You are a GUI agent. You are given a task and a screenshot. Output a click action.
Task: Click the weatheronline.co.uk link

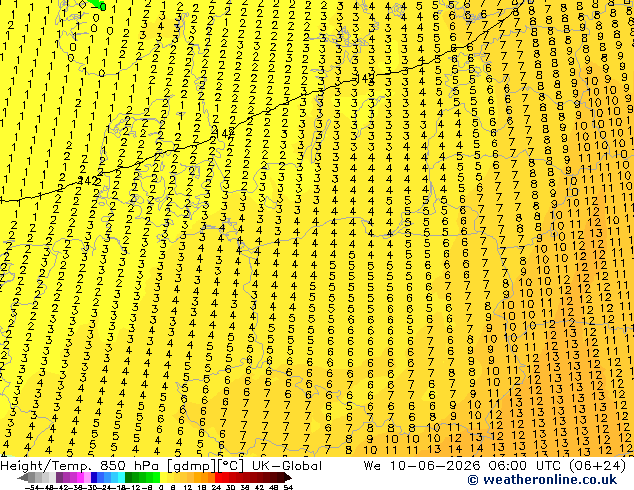click(x=542, y=479)
